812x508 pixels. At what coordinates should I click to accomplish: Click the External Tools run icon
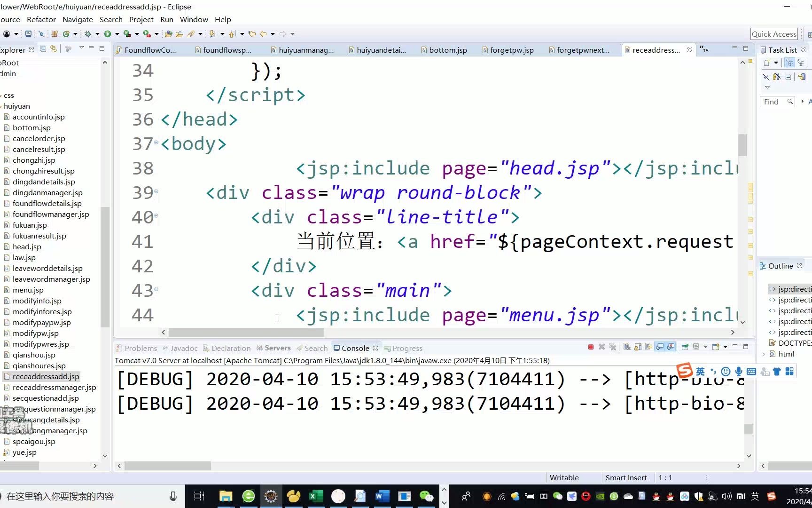click(x=147, y=34)
